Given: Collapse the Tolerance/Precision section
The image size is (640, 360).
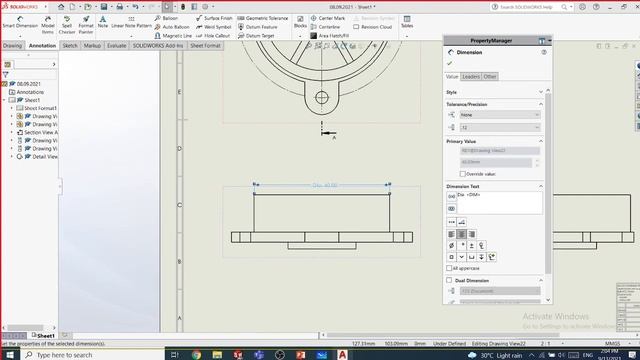Looking at the screenshot, I should pos(541,104).
